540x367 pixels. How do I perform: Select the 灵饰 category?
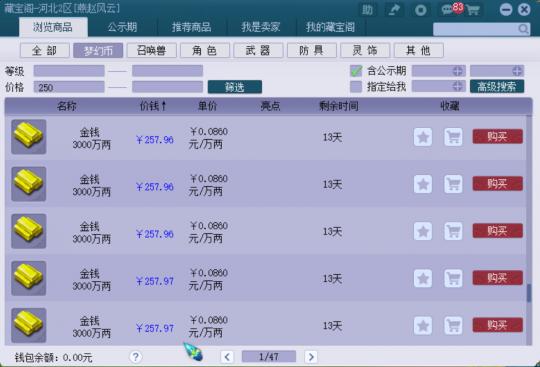coord(365,51)
